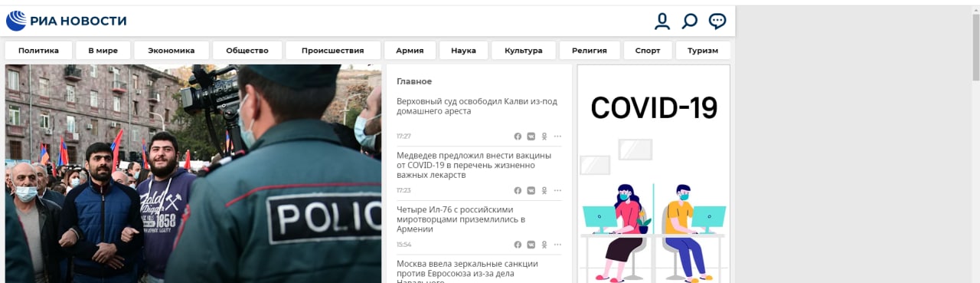Open the Общество section
Screen dimensions: 980x283
point(247,51)
